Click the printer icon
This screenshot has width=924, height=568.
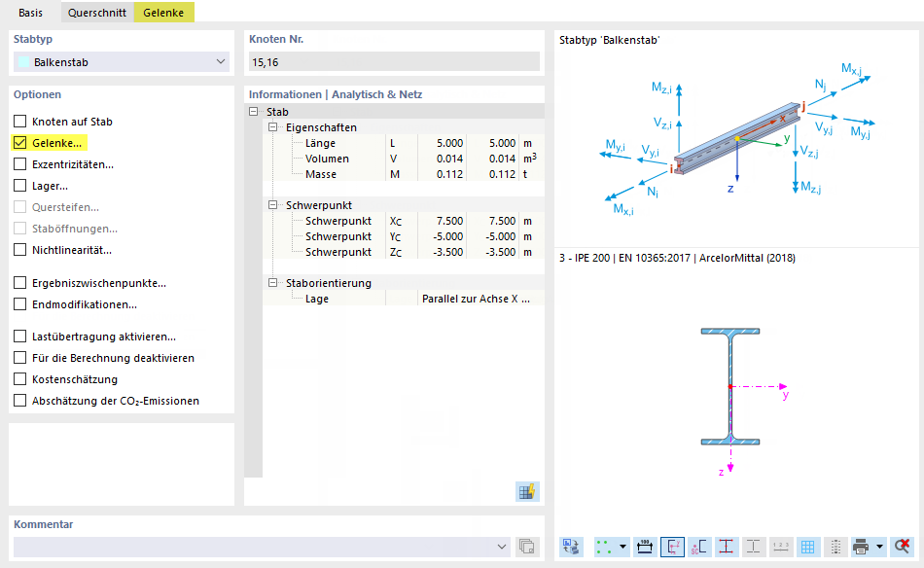(861, 547)
